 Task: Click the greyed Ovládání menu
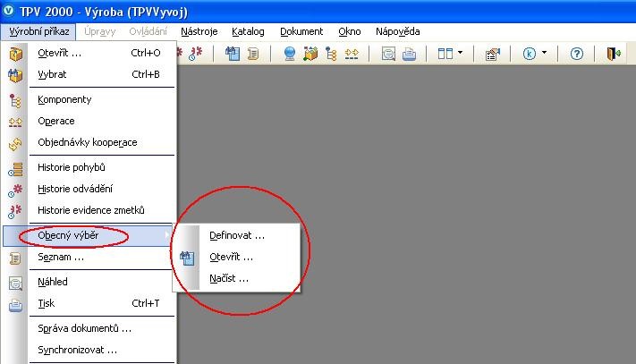click(x=148, y=31)
